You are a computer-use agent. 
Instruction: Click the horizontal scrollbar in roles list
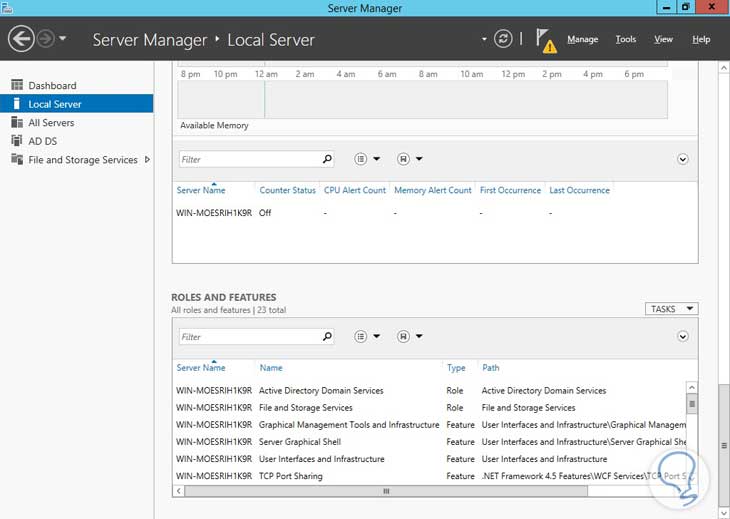386,491
